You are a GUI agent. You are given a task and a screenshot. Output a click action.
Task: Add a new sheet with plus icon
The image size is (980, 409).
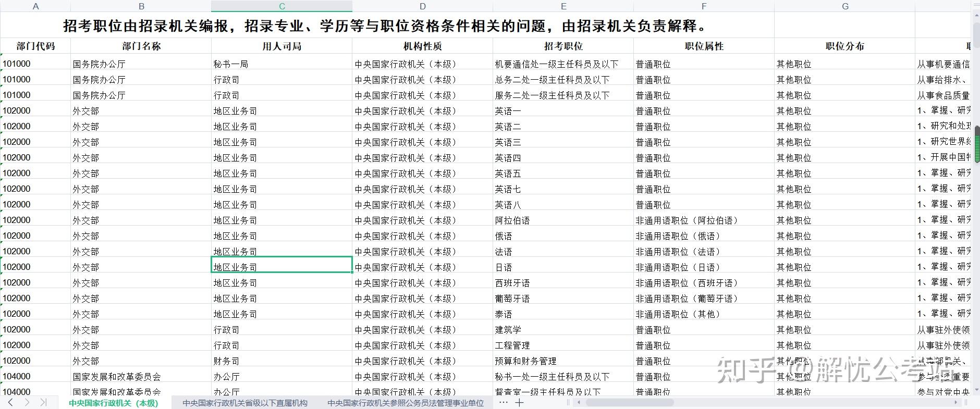click(x=519, y=403)
